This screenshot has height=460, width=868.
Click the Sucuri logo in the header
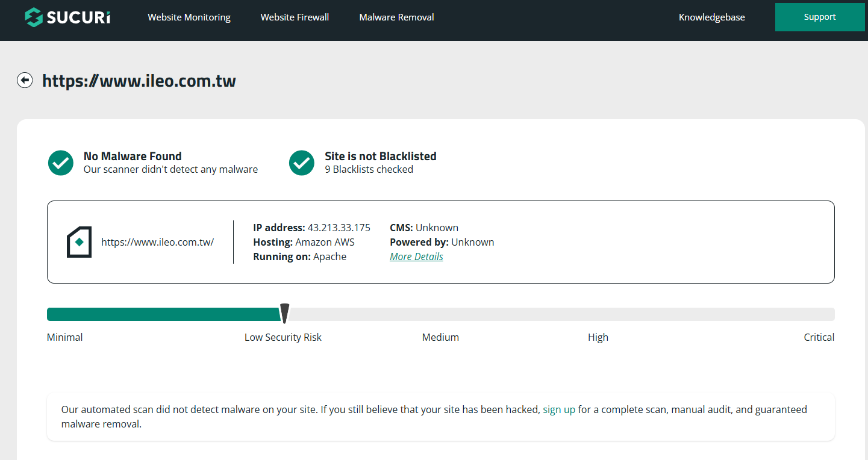(x=66, y=17)
